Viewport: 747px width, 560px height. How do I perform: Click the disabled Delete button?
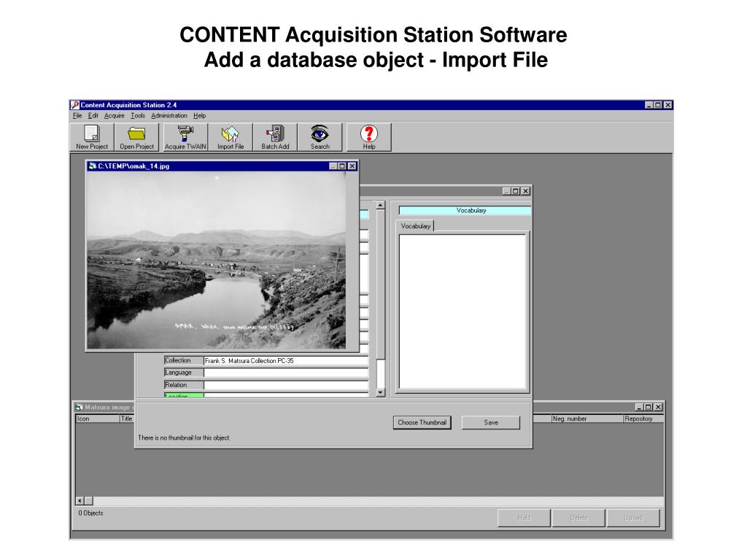click(x=578, y=518)
